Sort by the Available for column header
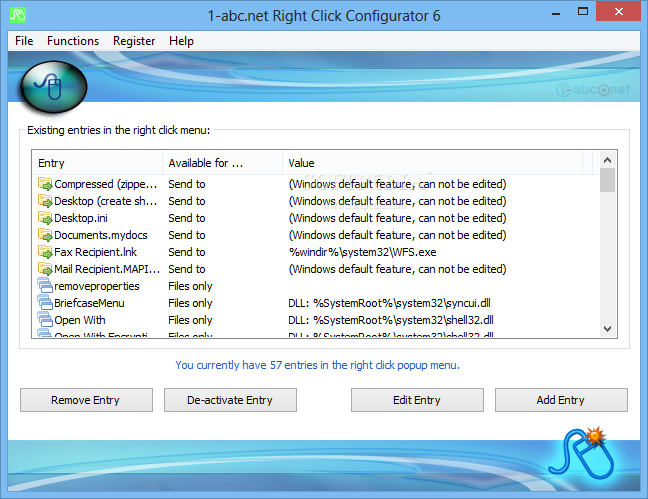 pos(223,163)
